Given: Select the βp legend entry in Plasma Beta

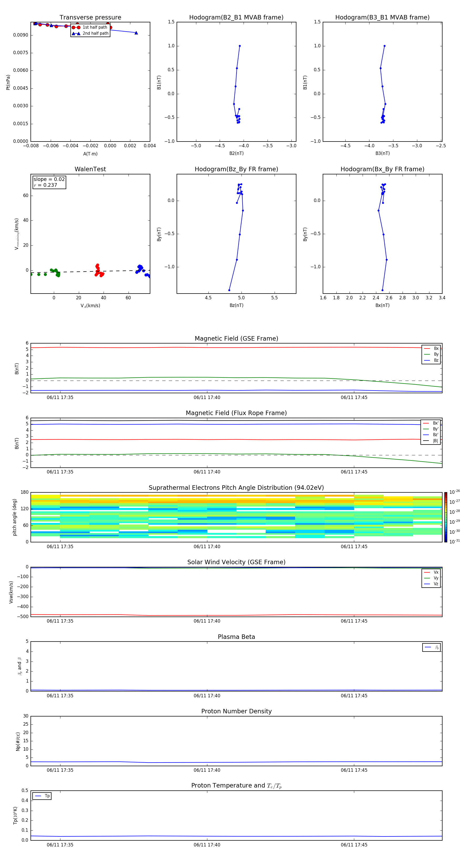Looking at the screenshot, I should [x=432, y=648].
